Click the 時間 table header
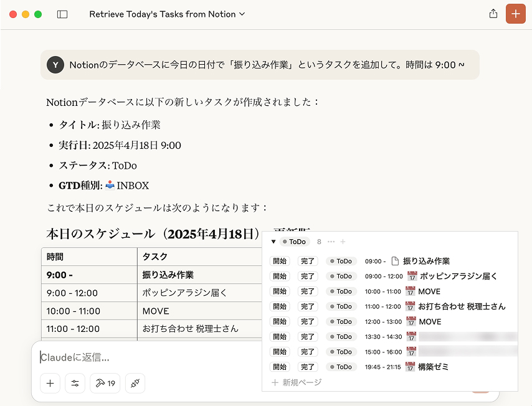Image resolution: width=532 pixels, height=406 pixels. 89,257
